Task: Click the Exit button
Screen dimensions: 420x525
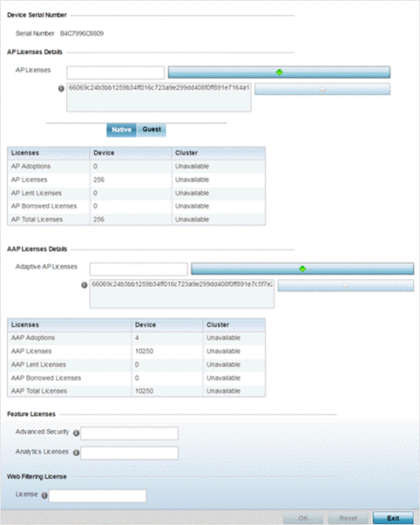Action: 393,518
